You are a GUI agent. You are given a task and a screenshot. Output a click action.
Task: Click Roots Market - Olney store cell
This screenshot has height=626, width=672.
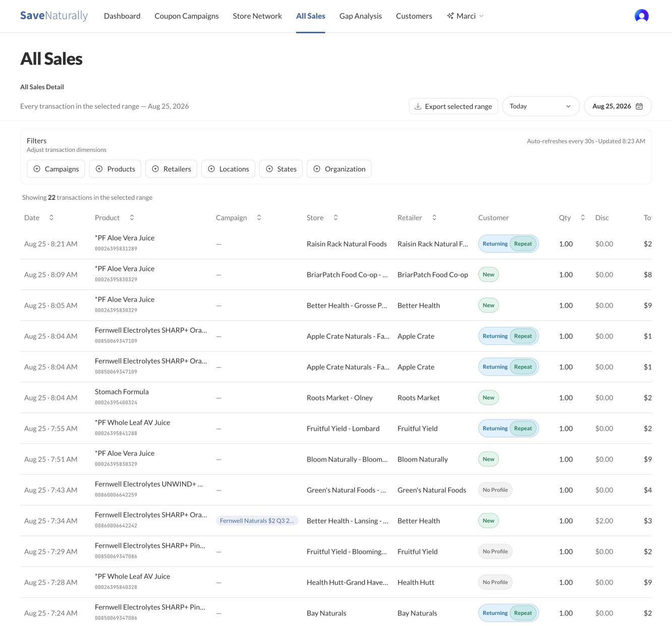click(x=340, y=398)
